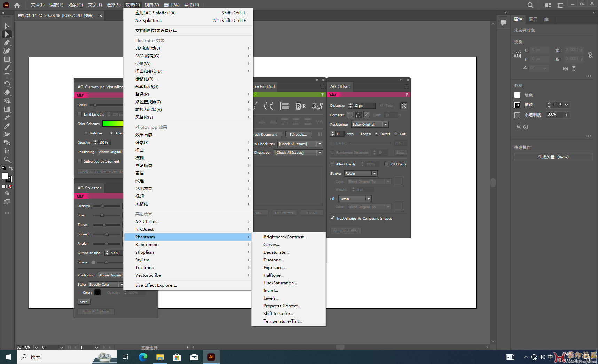Select the round corner type in AG Offset
The width and height of the screenshot is (598, 364).
pos(359,115)
